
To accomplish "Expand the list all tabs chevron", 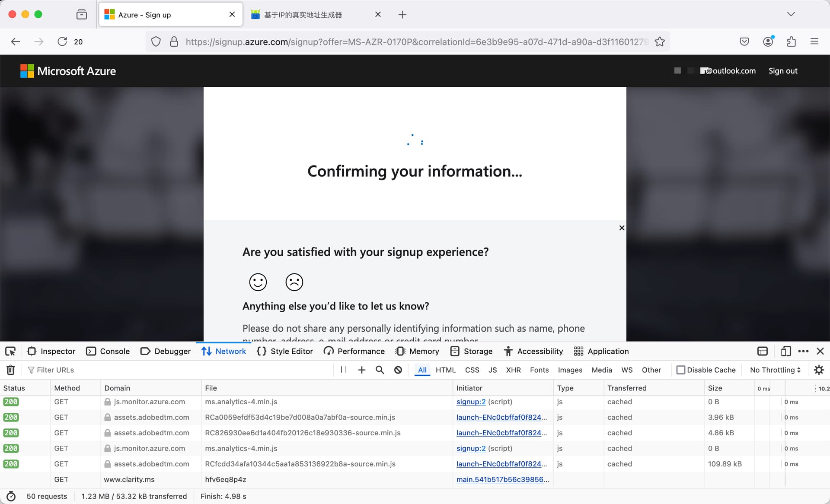I will click(x=791, y=14).
